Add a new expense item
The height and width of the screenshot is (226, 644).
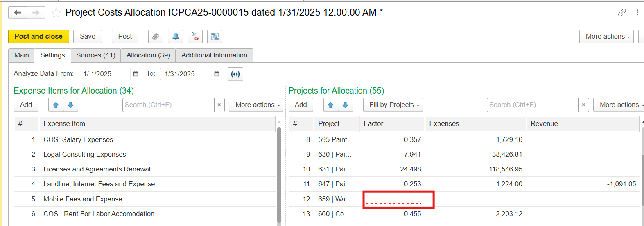tap(26, 105)
